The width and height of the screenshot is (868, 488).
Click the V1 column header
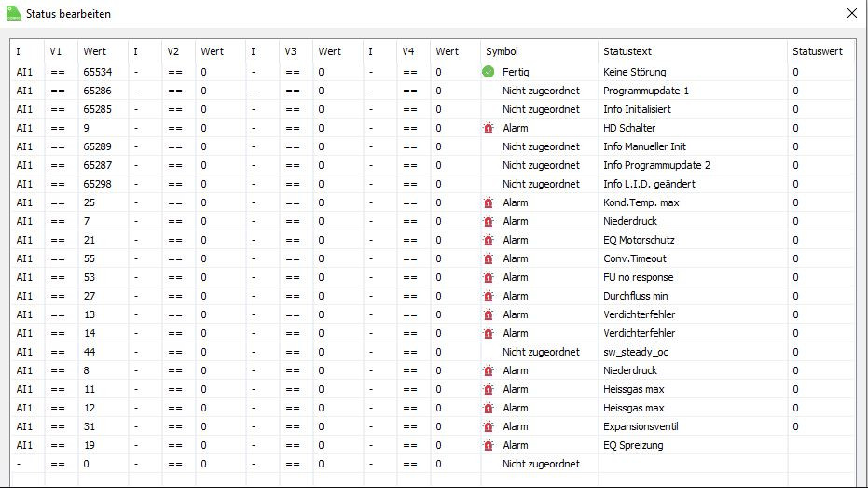click(x=55, y=51)
